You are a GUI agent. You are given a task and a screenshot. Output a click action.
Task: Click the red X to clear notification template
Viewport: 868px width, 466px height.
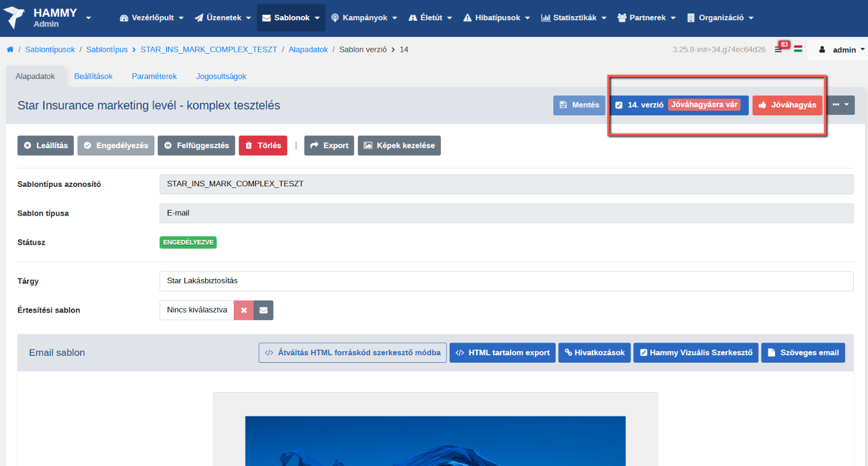(244, 310)
